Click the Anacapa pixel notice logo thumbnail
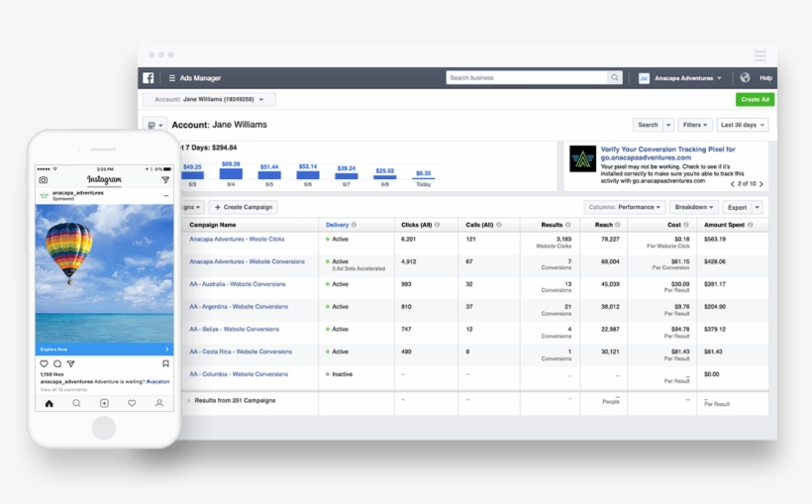Viewport: 812px width, 504px height. [582, 158]
